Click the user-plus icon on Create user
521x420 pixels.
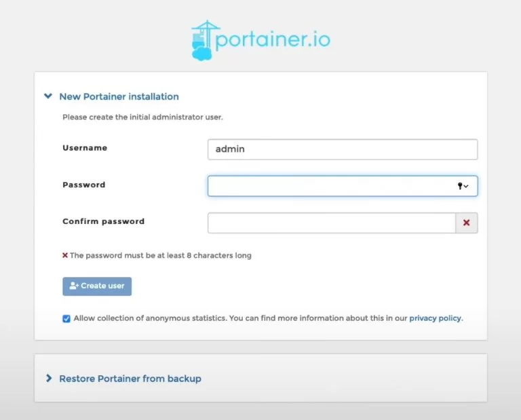tap(74, 286)
